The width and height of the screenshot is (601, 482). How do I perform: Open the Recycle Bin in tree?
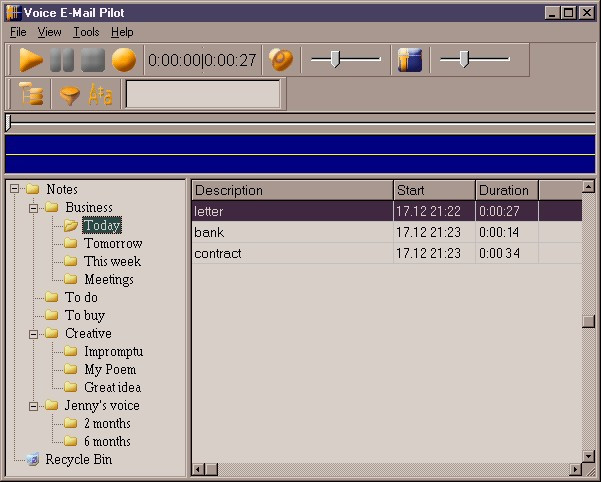pos(79,459)
